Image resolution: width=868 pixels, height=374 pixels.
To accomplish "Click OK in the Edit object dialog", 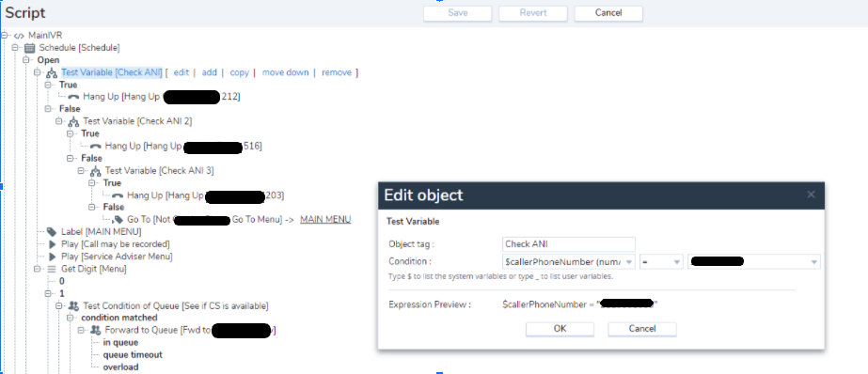I will [x=560, y=329].
